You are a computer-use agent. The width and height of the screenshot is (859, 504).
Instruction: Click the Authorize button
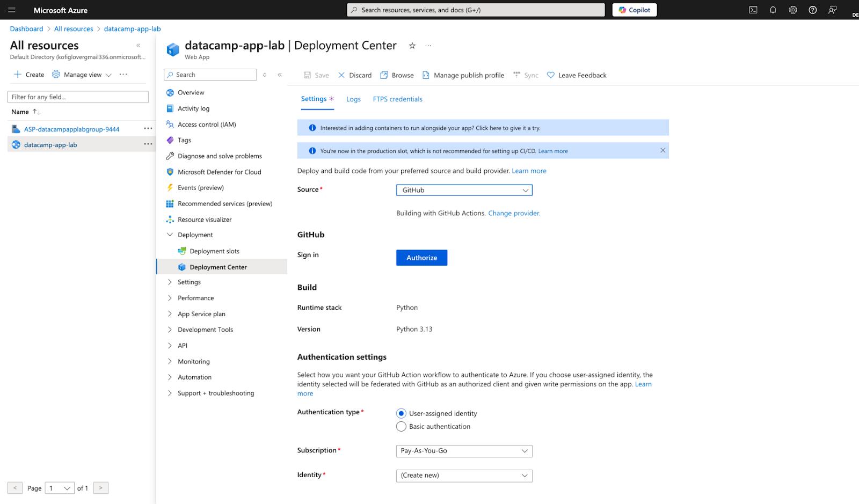(x=421, y=258)
